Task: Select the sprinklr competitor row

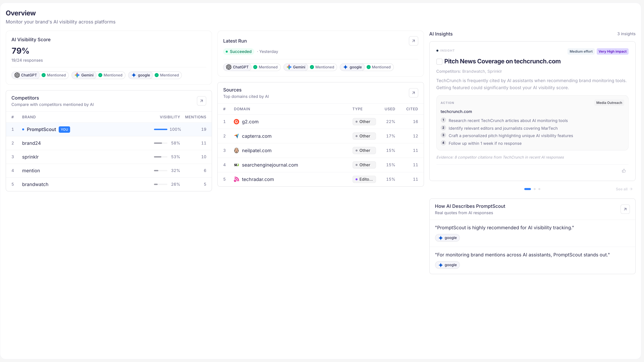Action: [x=109, y=157]
